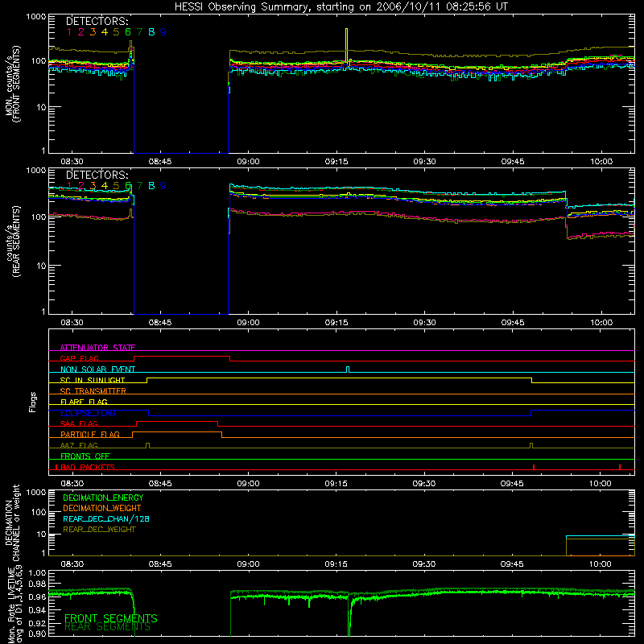Click the MON. counts/s (FRONT SEGMENTS) axis label

tap(13, 84)
